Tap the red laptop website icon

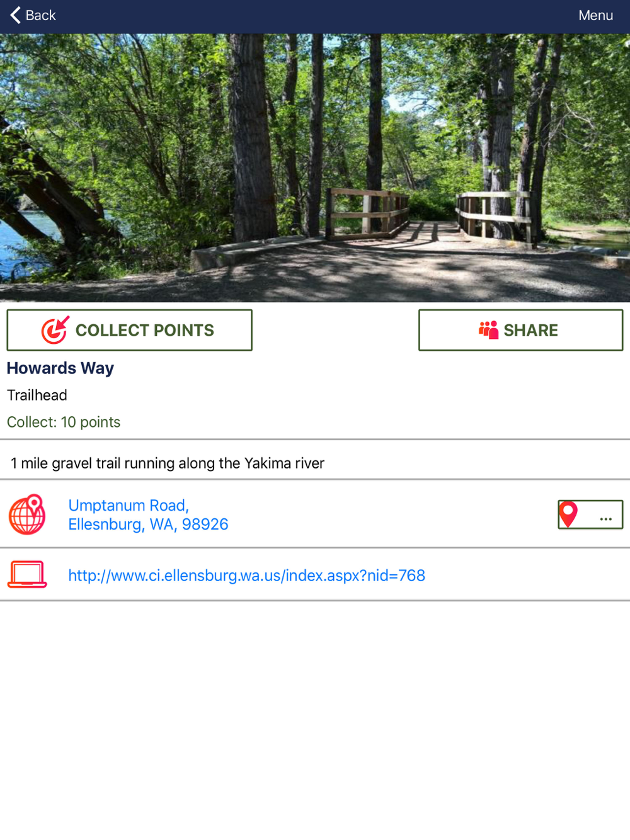[x=27, y=574]
